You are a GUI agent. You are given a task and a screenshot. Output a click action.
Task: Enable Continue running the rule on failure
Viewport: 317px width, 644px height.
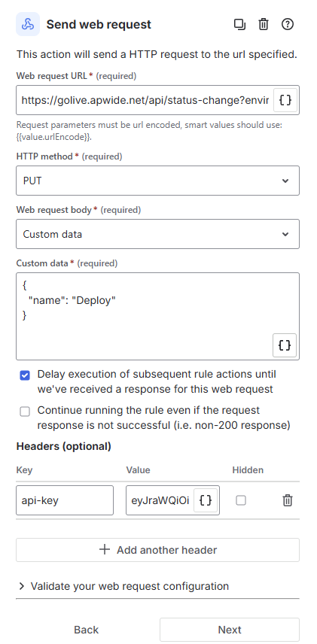25,412
